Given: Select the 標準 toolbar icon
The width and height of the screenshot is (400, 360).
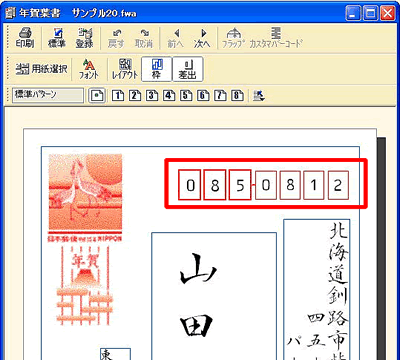Looking at the screenshot, I should (x=57, y=38).
